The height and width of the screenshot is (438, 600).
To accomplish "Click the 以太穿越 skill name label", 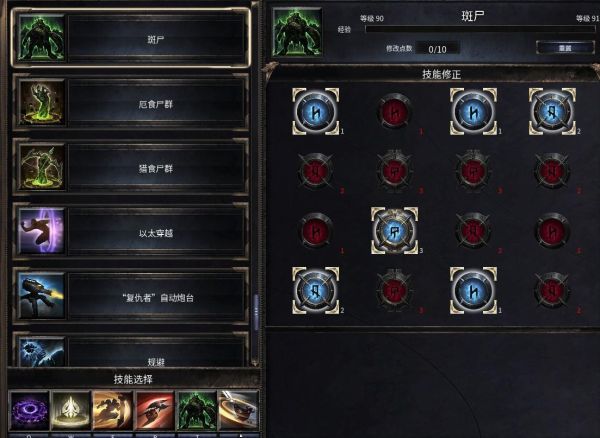I will pos(156,233).
